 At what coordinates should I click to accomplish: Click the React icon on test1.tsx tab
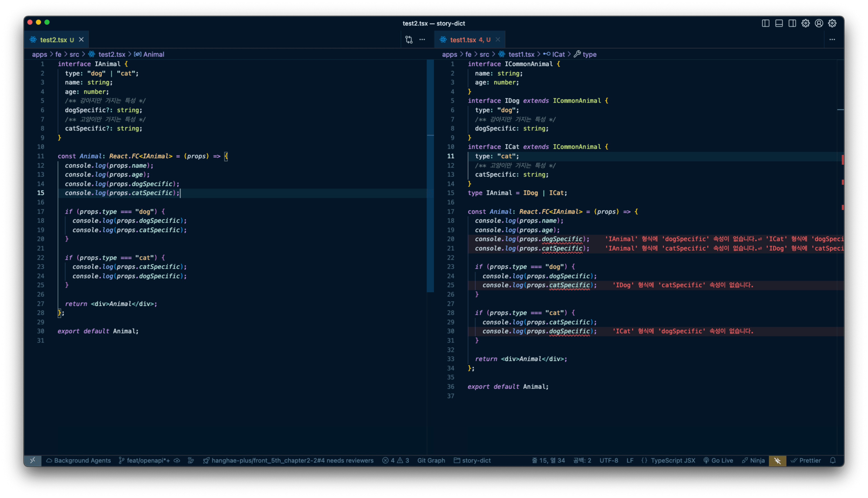click(x=443, y=40)
